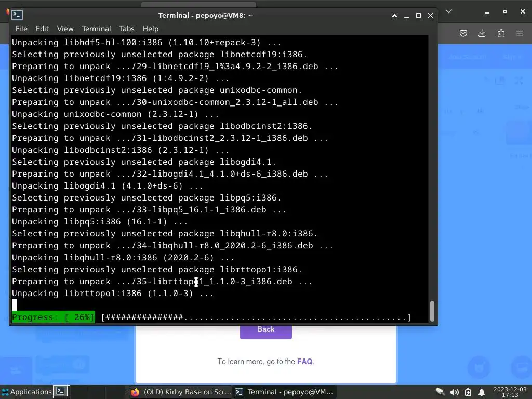532x399 pixels.
Task: Open the Applications menu on the panel
Action: click(27, 392)
